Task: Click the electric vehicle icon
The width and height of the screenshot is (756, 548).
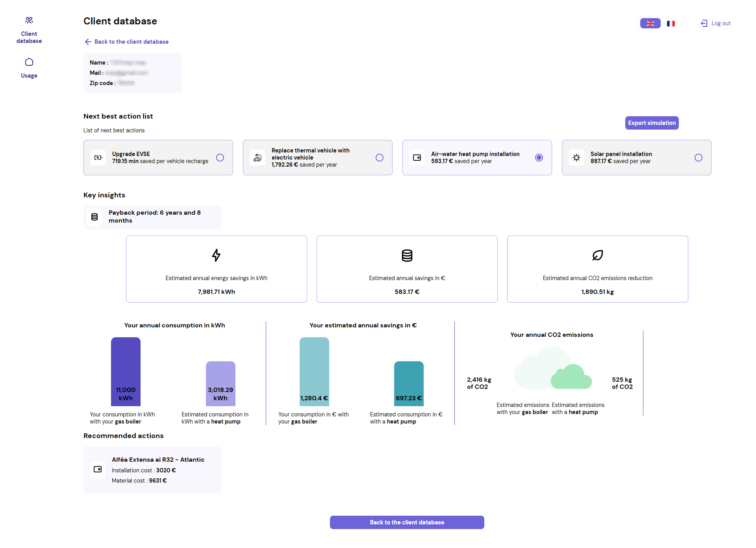Action: [258, 158]
